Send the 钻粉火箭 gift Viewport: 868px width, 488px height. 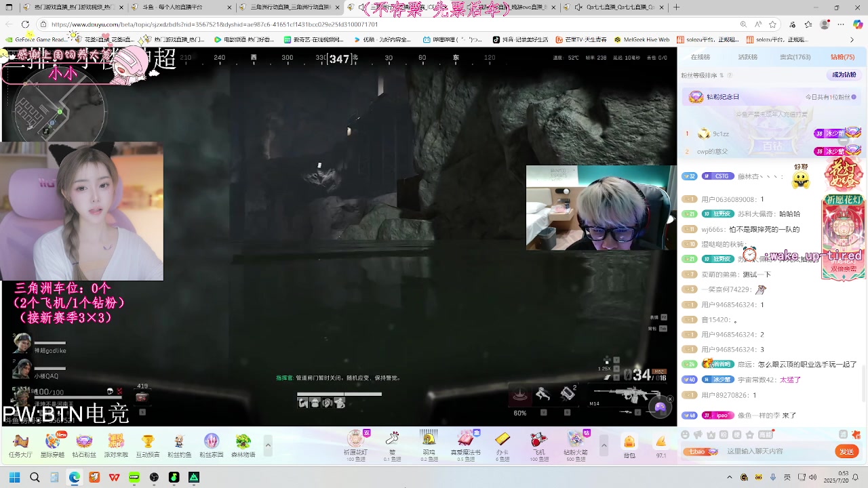coord(575,445)
